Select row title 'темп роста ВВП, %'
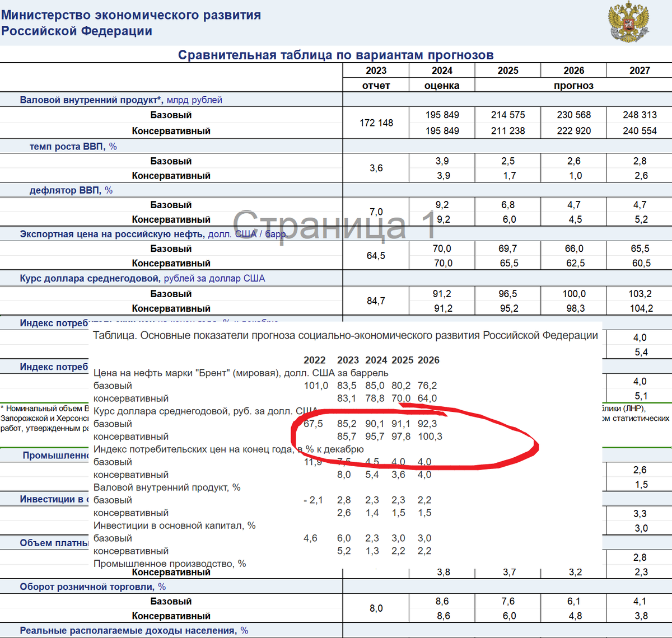672x638 pixels. pos(73,146)
